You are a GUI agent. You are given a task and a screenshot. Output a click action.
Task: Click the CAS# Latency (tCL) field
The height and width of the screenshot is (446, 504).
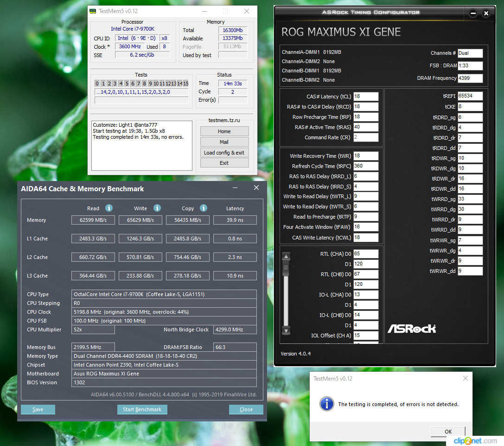tap(366, 96)
